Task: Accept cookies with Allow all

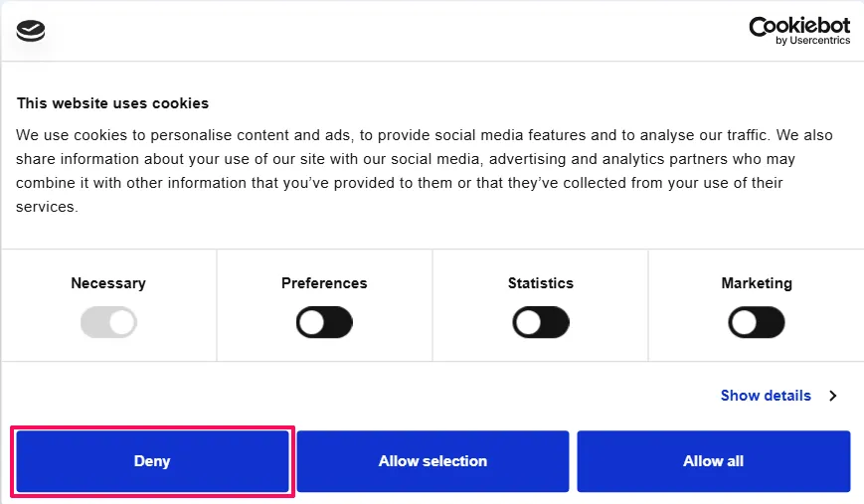Action: tap(713, 461)
